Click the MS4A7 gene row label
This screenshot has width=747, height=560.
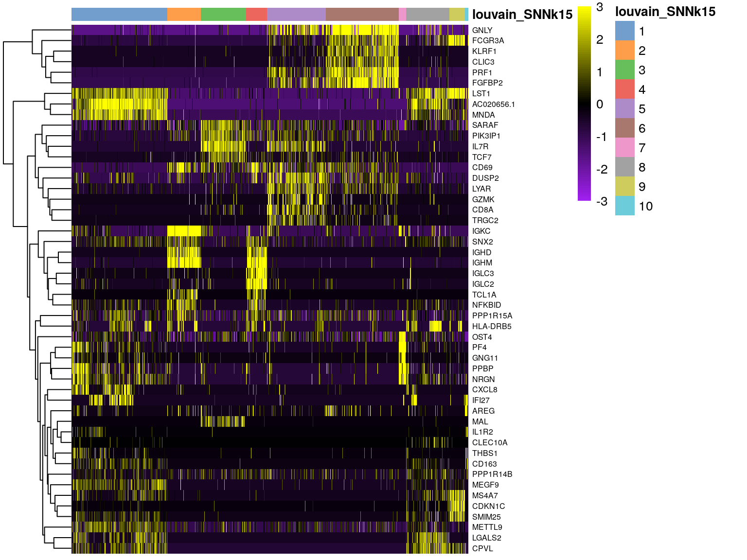coord(485,496)
